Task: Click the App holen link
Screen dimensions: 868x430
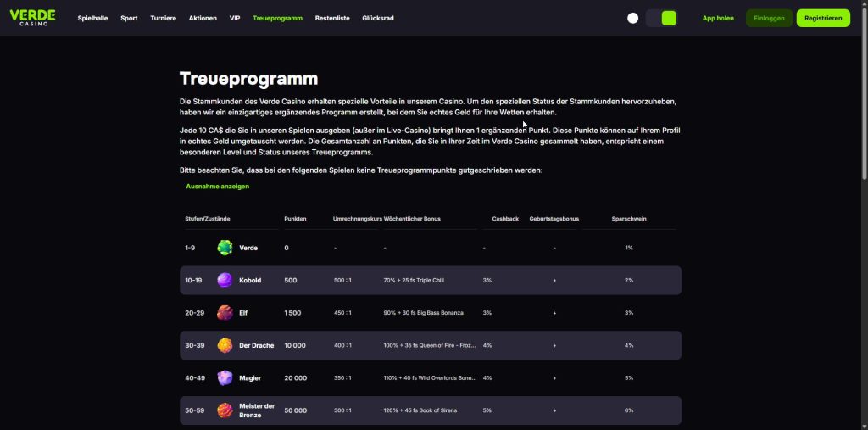Action: tap(718, 19)
